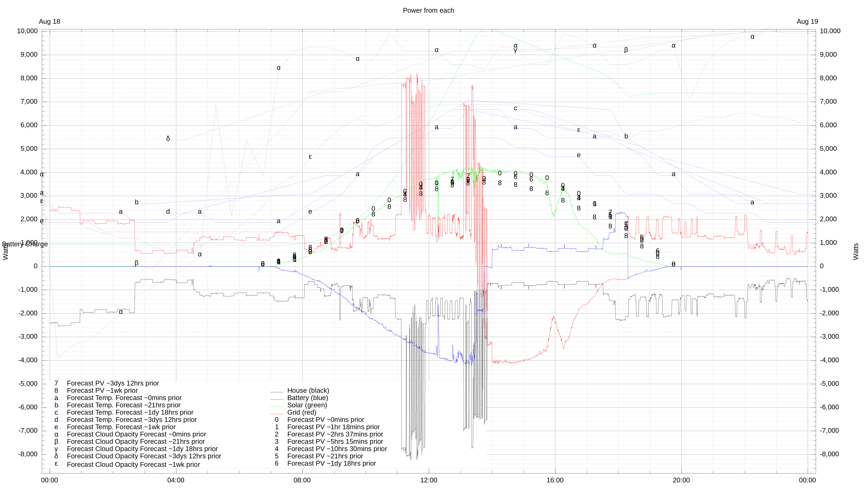Click the 'Power from each' chart title

428,11
